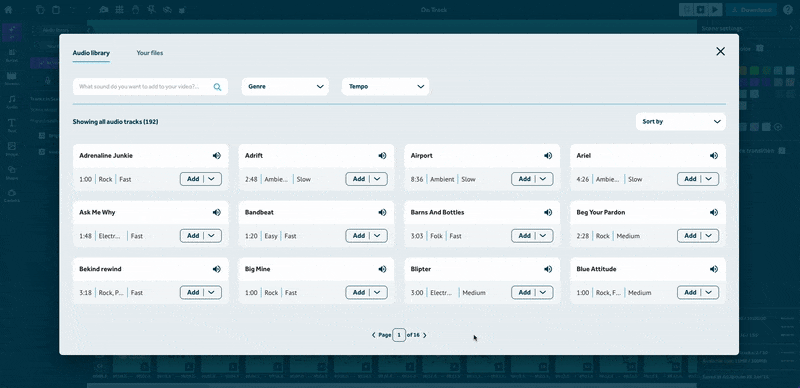Add the Big Mine track
The height and width of the screenshot is (388, 800).
[359, 293]
